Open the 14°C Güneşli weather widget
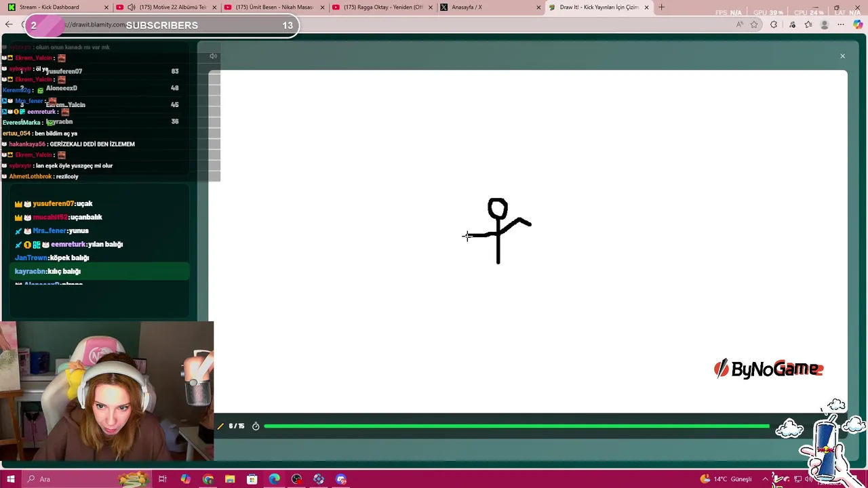The height and width of the screenshot is (488, 868). [x=726, y=479]
